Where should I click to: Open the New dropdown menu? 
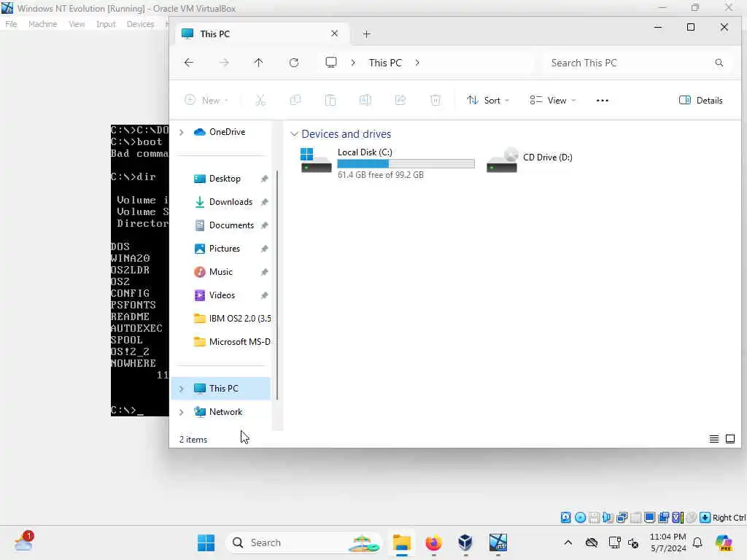pos(206,100)
